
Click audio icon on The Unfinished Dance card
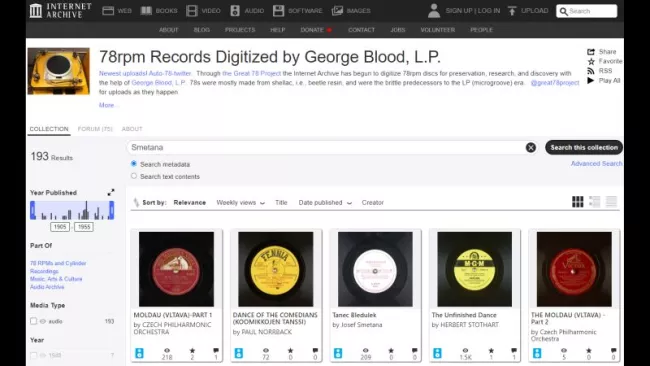(437, 353)
